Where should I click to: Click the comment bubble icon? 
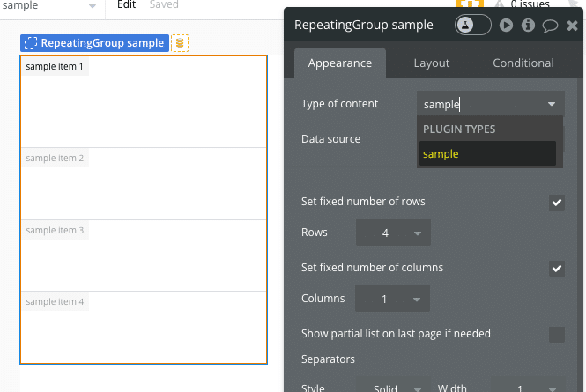pyautogui.click(x=550, y=25)
